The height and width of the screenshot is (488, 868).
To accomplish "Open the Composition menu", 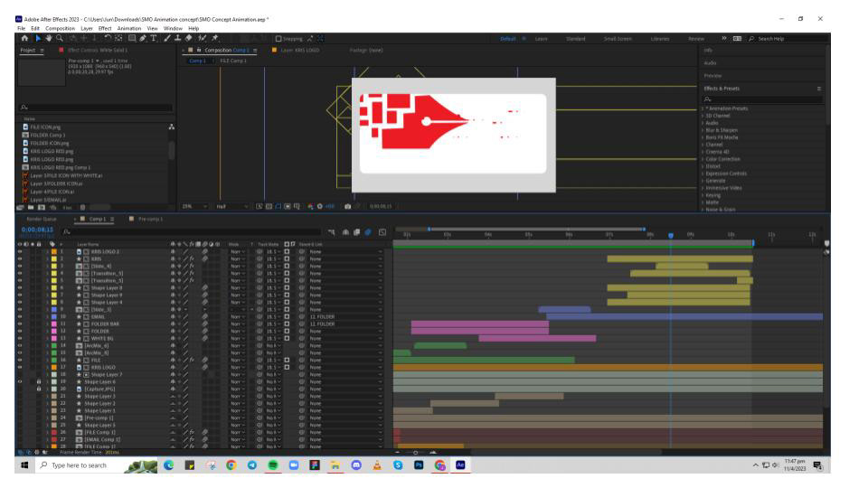I will coord(60,28).
